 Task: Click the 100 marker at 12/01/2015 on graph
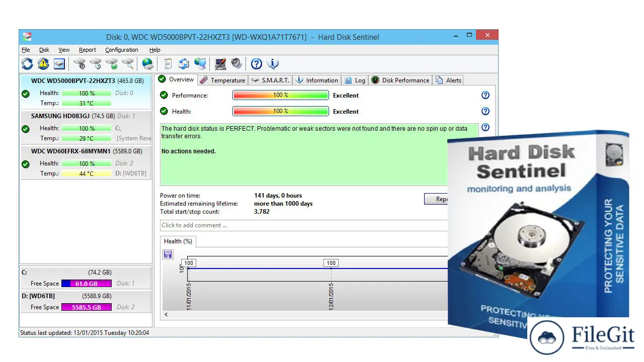(x=331, y=263)
